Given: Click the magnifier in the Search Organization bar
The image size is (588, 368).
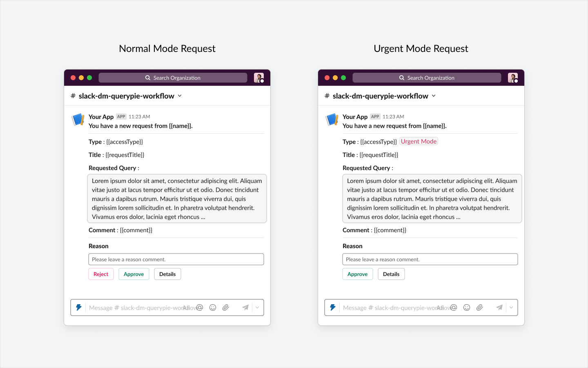Looking at the screenshot, I should (147, 78).
